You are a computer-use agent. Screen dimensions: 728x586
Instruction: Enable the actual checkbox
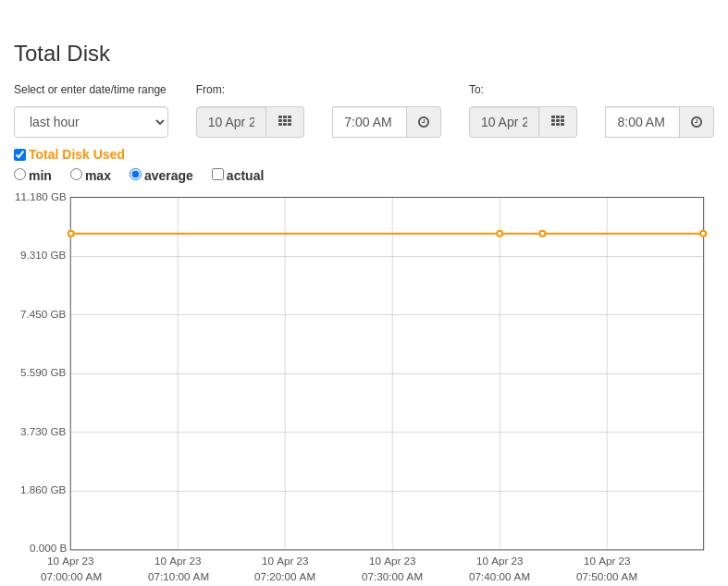[x=218, y=175]
